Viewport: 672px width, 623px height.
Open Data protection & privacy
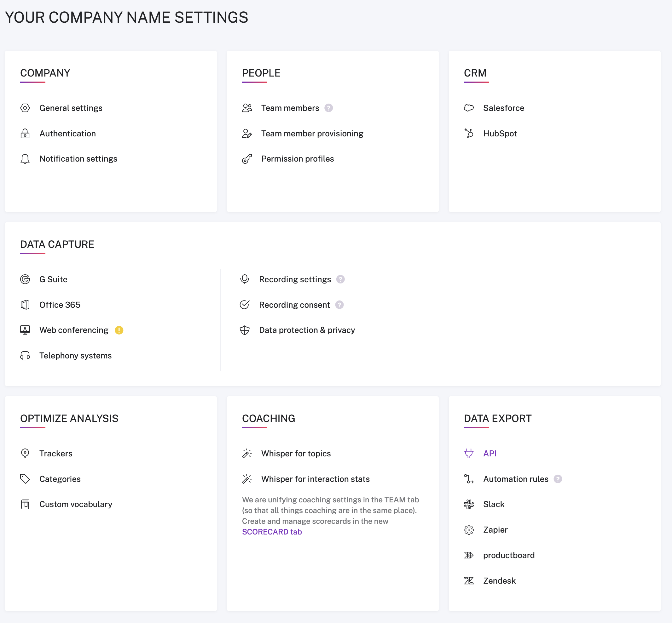click(307, 330)
